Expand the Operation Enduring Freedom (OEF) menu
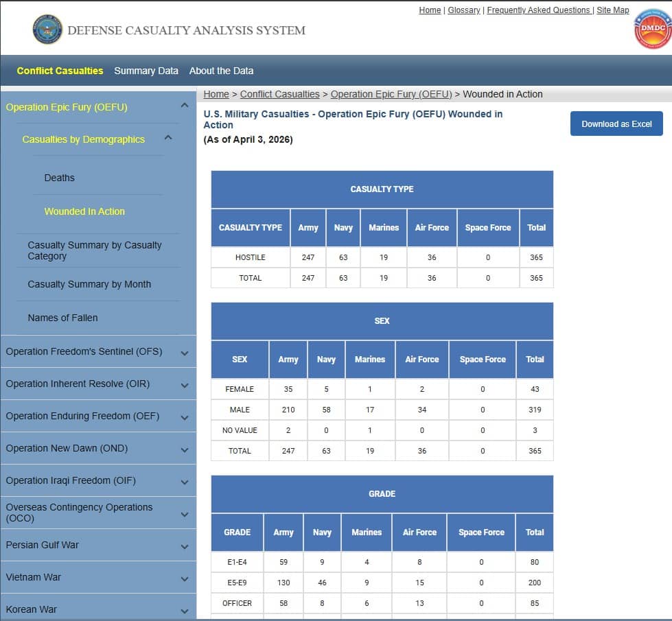 (184, 417)
